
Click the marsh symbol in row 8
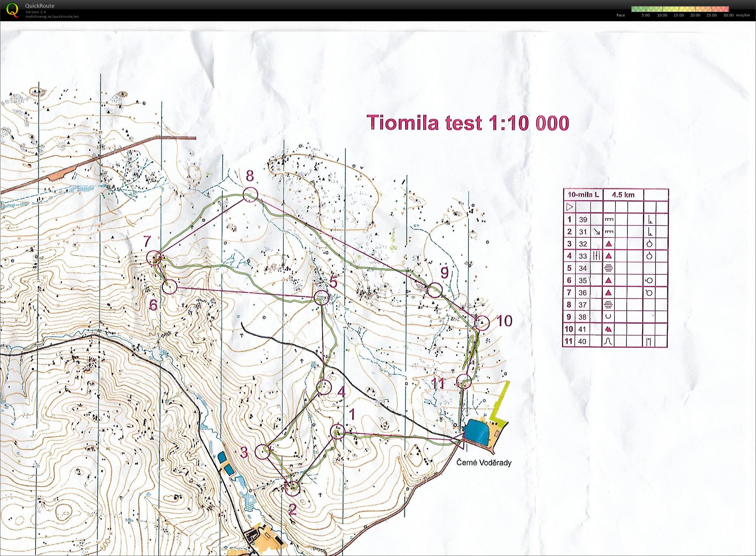(x=609, y=305)
